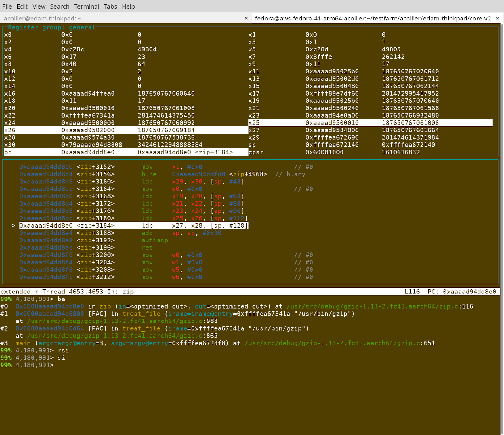Click the 'rsi' command line
Viewport: 504px width, 435px height.
(x=34, y=350)
